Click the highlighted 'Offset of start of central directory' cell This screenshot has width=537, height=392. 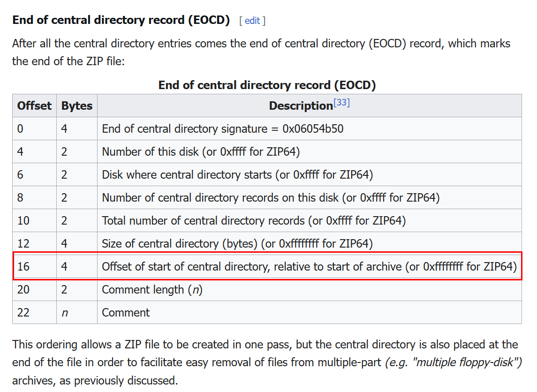click(x=309, y=266)
